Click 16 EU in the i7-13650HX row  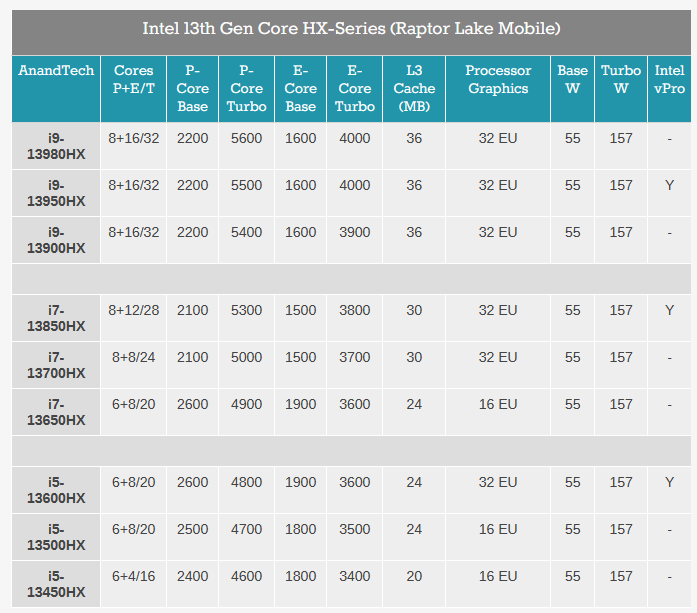coord(498,405)
